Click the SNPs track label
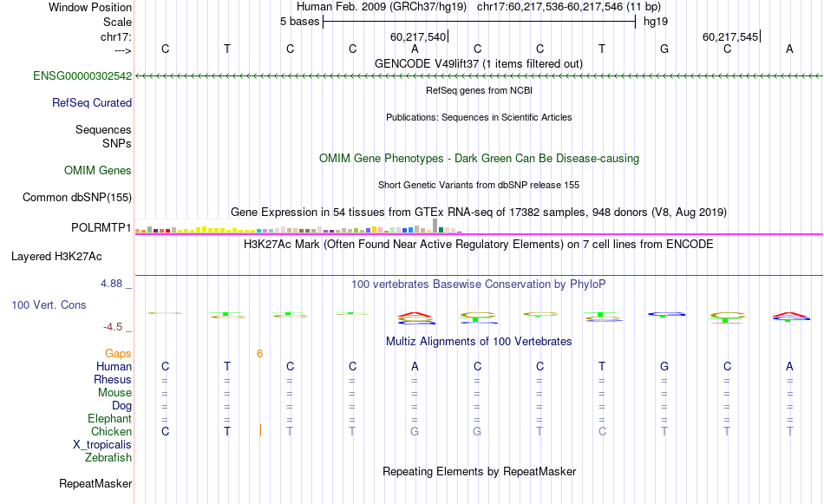Viewport: 824px width, 504px height. (x=117, y=143)
